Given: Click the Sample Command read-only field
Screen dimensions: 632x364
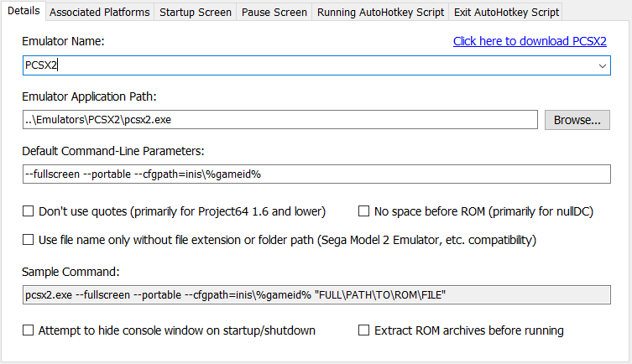Looking at the screenshot, I should tap(316, 294).
